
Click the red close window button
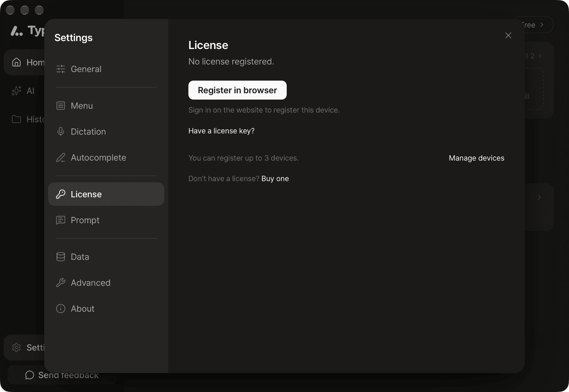(10, 10)
